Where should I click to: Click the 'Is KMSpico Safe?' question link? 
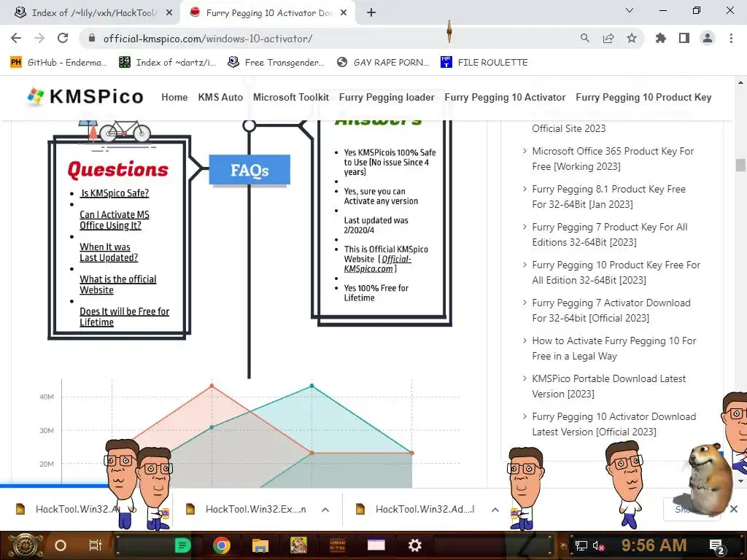115,192
